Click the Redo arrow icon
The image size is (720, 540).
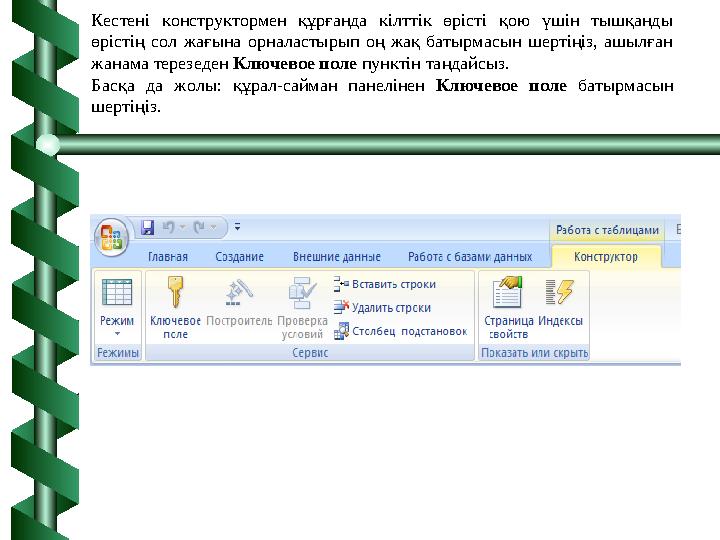(x=200, y=227)
